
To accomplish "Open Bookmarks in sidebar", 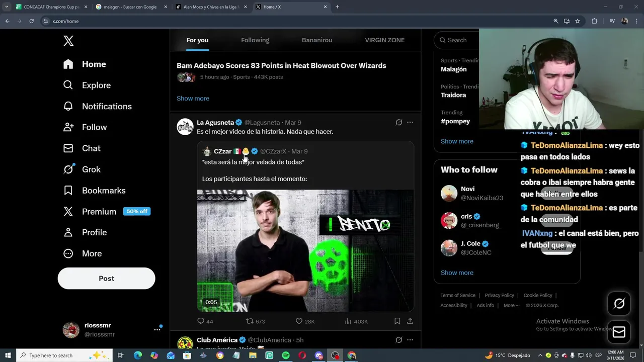I will (94, 191).
